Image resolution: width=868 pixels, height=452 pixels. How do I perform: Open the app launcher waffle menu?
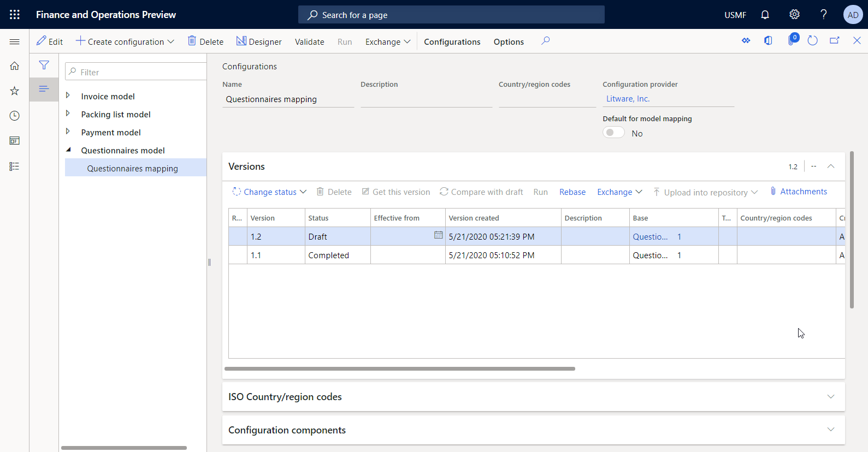pos(15,15)
